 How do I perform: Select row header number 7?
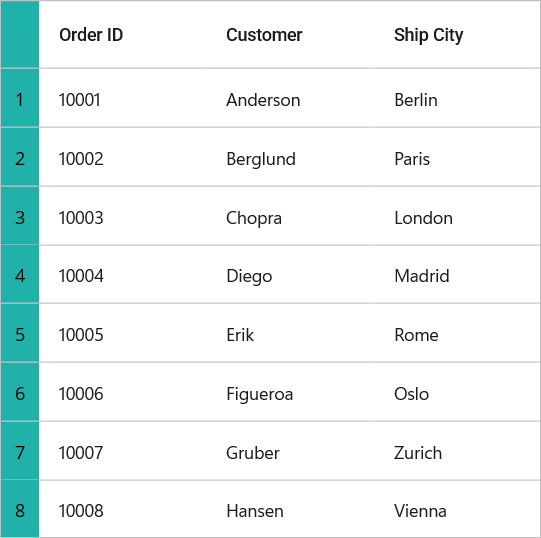(20, 451)
